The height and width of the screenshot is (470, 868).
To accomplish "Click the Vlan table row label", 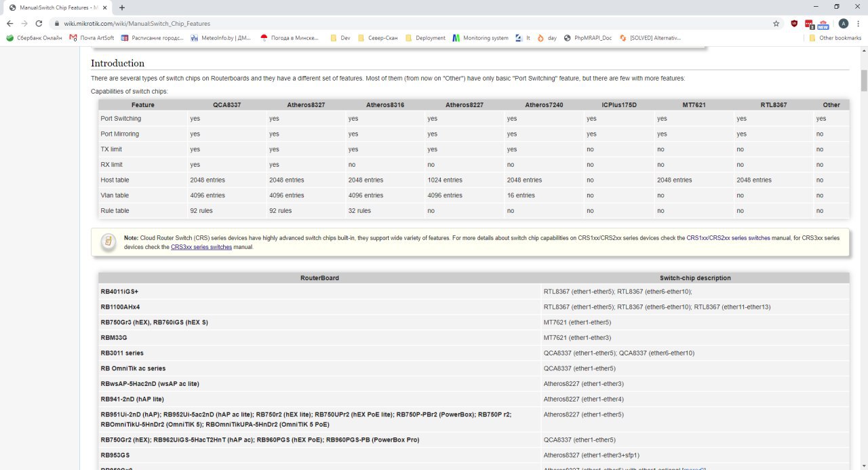I will (115, 195).
